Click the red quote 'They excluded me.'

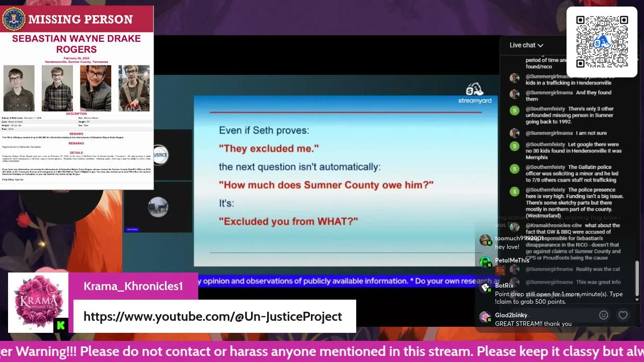269,148
